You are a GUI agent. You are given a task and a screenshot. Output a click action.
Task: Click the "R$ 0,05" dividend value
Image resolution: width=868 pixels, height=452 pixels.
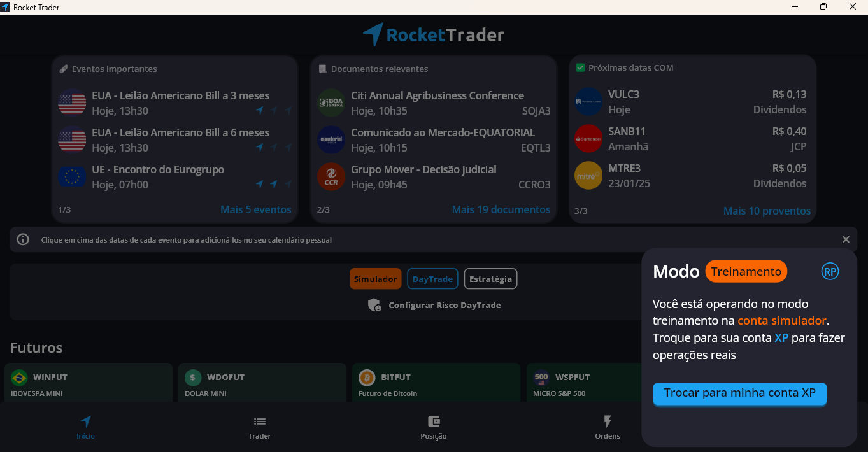click(790, 168)
